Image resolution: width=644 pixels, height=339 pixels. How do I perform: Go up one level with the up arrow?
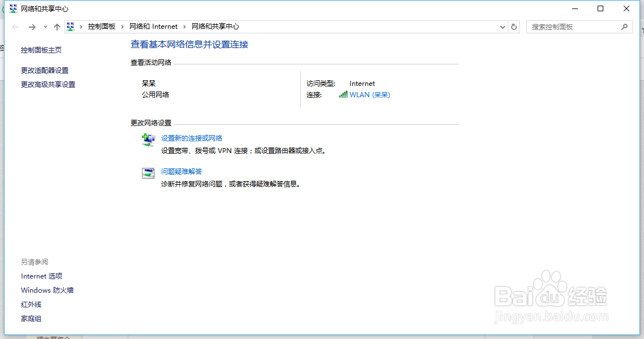point(57,27)
